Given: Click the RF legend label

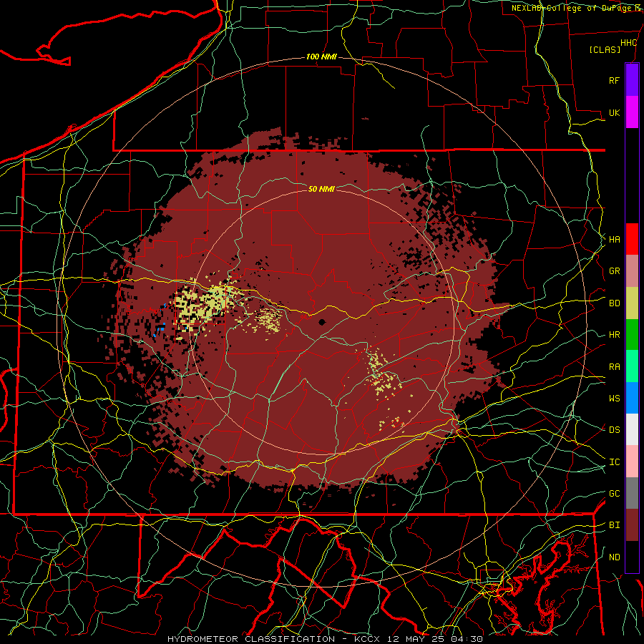Looking at the screenshot, I should [614, 80].
